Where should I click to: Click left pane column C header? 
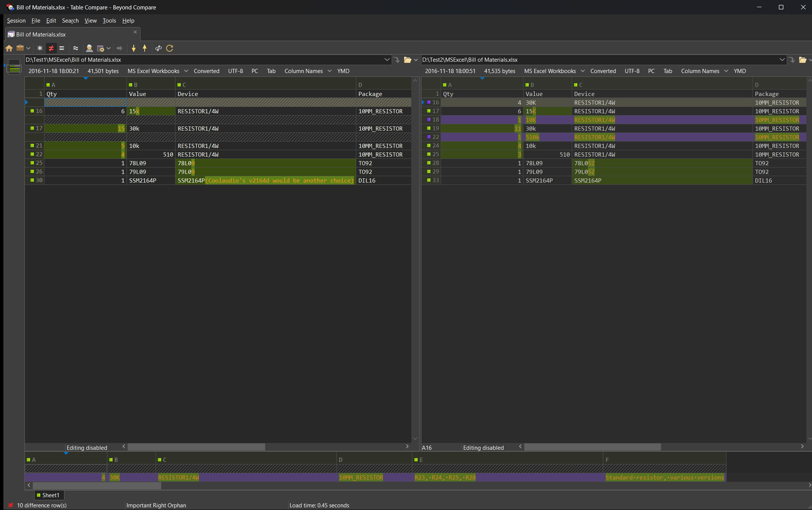[266, 85]
